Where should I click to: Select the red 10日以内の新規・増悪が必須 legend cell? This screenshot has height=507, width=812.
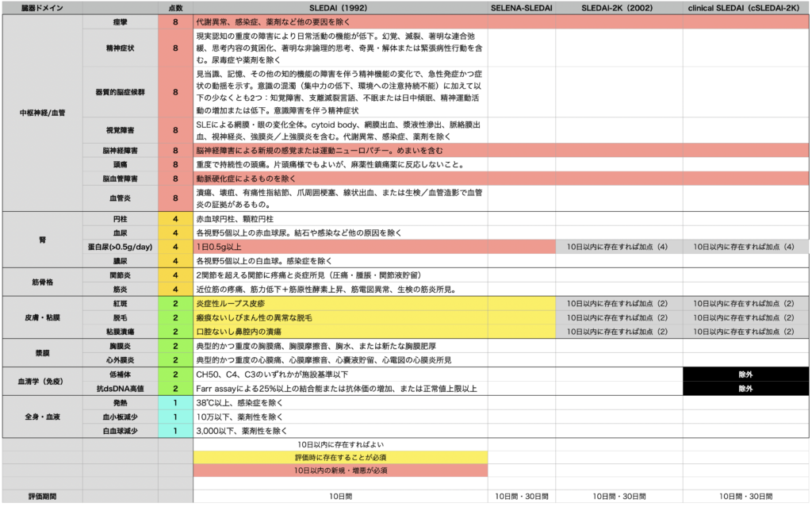point(340,471)
